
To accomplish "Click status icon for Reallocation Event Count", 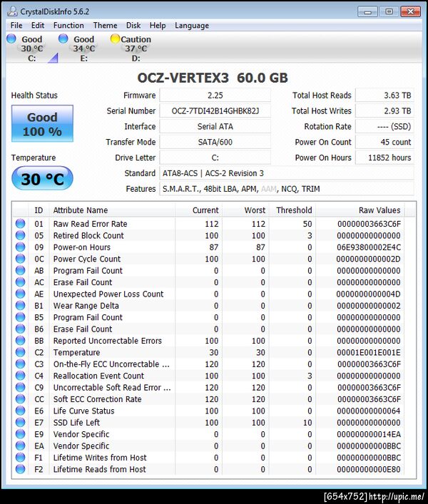I will click(20, 376).
